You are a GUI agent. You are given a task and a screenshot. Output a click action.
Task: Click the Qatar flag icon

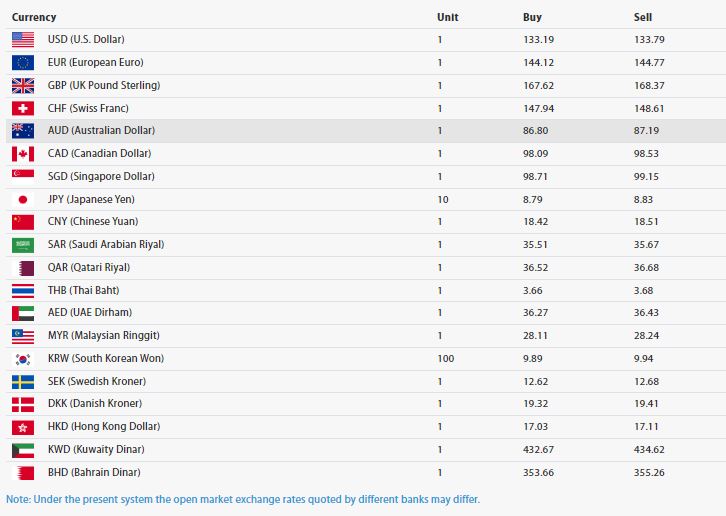coord(23,267)
